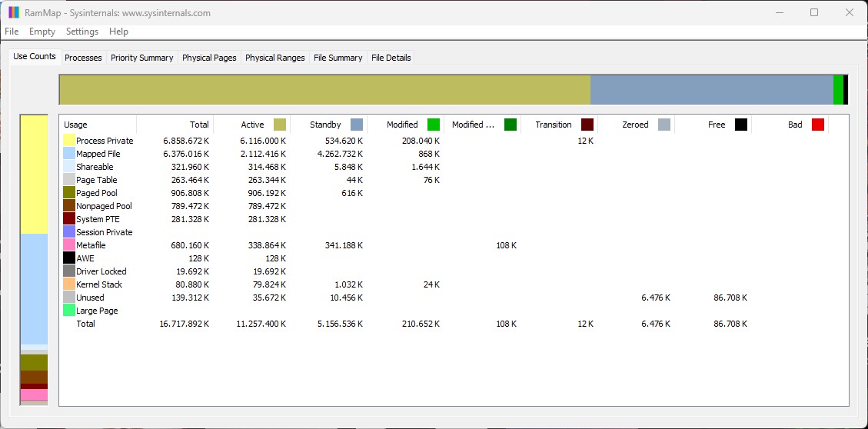This screenshot has height=429, width=868.
Task: Click the bright green Large Page swatch
Action: 68,311
